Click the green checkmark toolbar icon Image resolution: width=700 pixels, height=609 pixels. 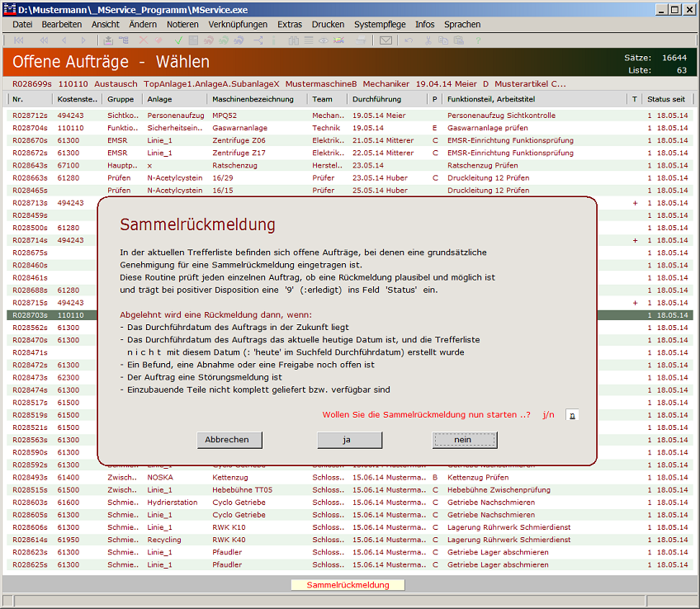(178, 40)
